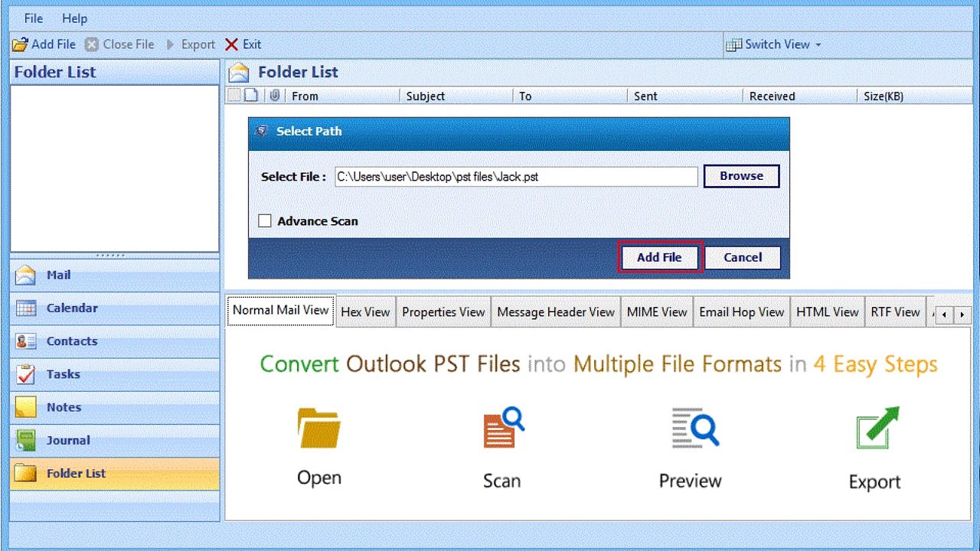Open the Journal book icon in sidebar
Screen dimensions: 980x551
pyautogui.click(x=26, y=440)
